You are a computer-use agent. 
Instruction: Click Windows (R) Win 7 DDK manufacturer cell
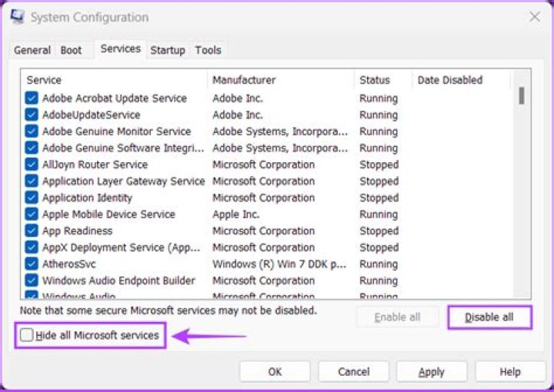pos(279,264)
